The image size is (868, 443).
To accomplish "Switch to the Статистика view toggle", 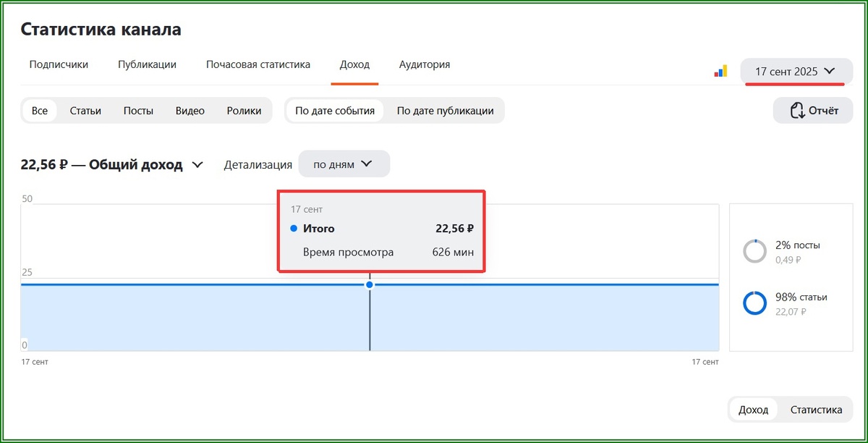I will (x=816, y=410).
